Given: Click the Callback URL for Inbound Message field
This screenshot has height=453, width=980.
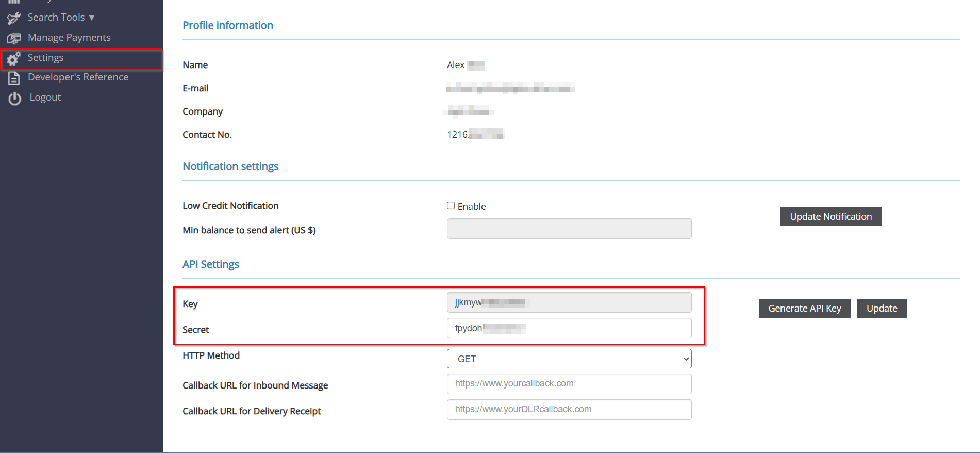Looking at the screenshot, I should click(569, 384).
